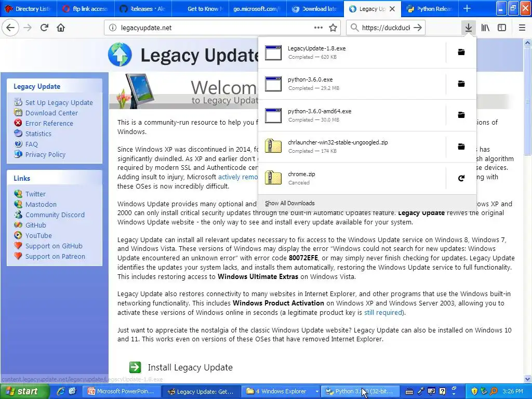532x399 pixels.
Task: Switch to Legacy Update taskbar button
Action: (x=202, y=391)
